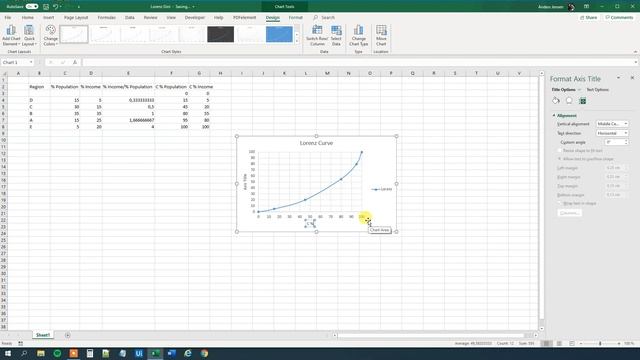Switch to Excel taskbar icon
The height and width of the screenshot is (360, 640).
[155, 353]
